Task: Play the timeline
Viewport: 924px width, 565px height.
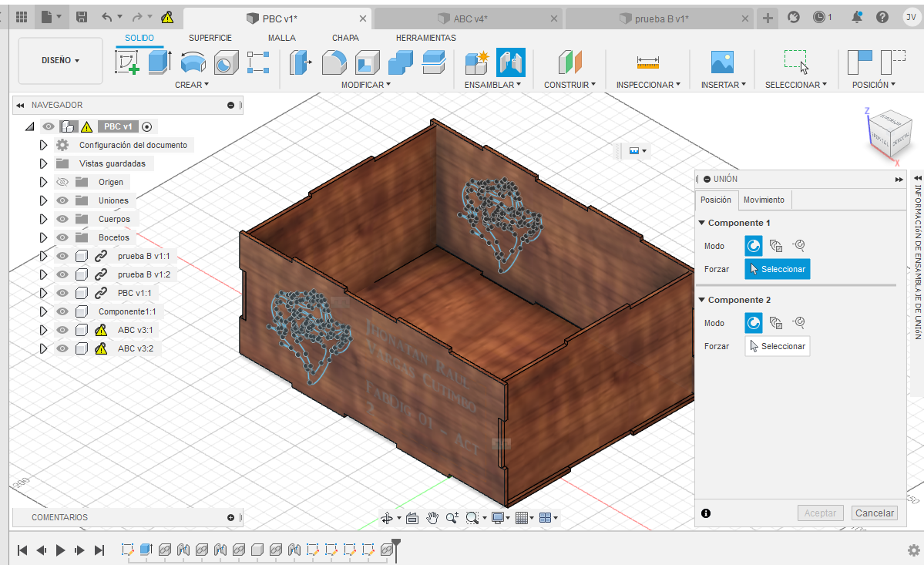Action: [x=60, y=550]
